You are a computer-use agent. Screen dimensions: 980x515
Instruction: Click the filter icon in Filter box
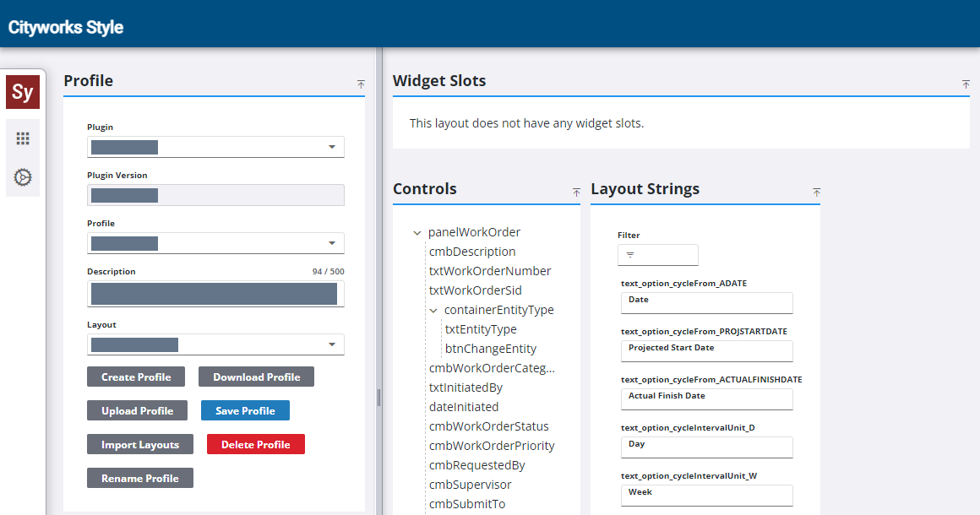[630, 255]
